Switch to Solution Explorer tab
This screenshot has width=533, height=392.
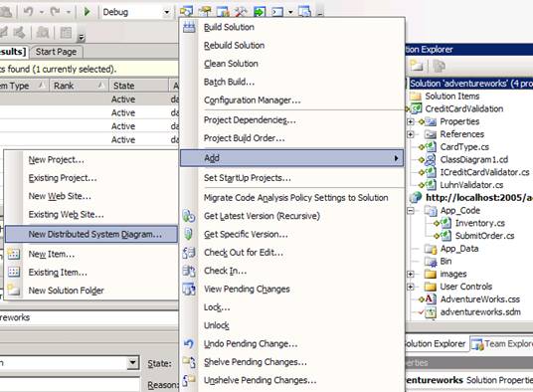pyautogui.click(x=436, y=343)
